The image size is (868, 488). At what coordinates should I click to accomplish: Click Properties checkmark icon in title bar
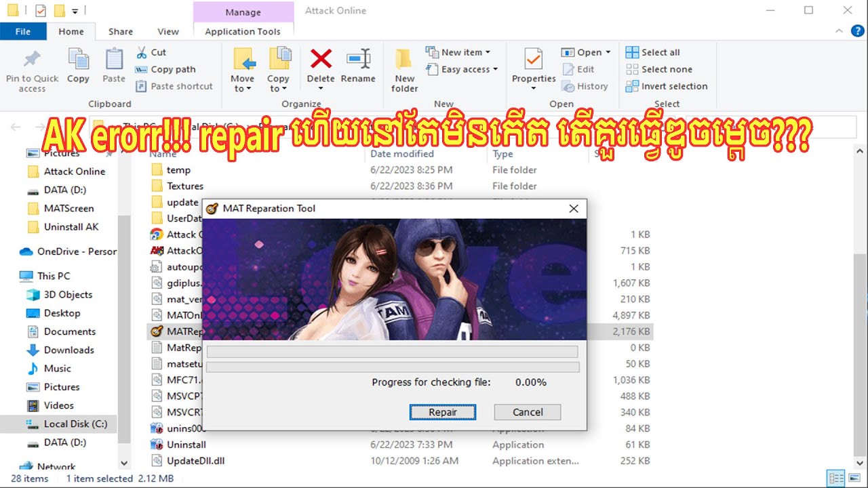tap(41, 11)
